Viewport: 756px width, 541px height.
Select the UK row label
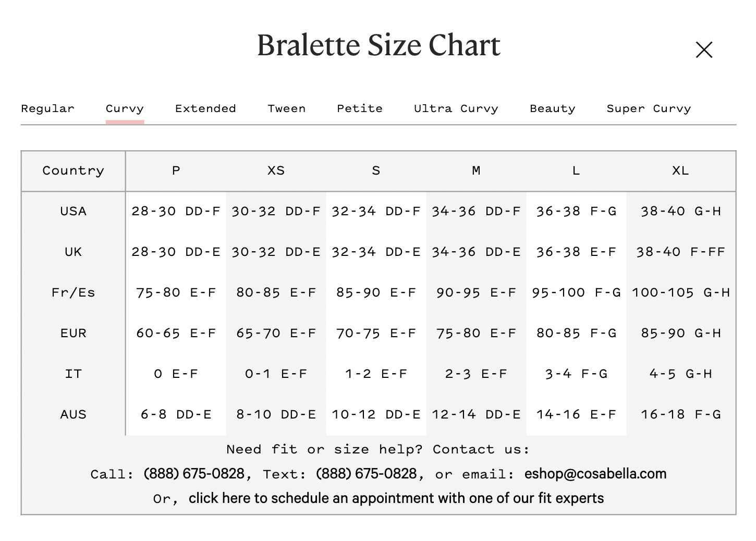point(73,252)
